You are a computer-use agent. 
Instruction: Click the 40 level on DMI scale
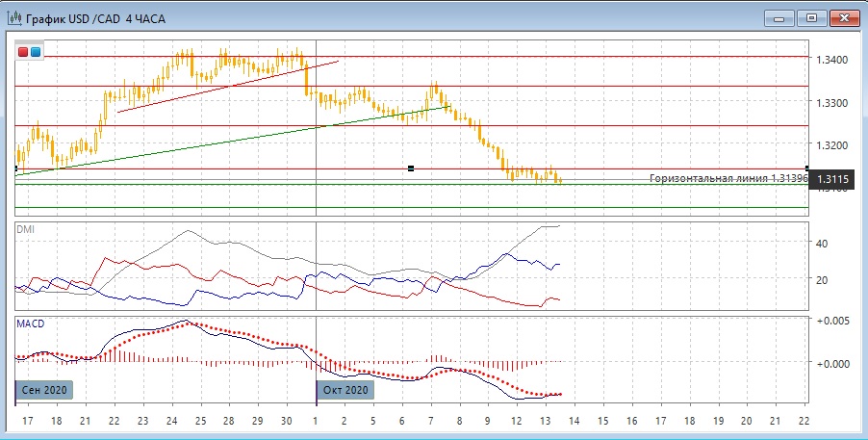[x=823, y=244]
